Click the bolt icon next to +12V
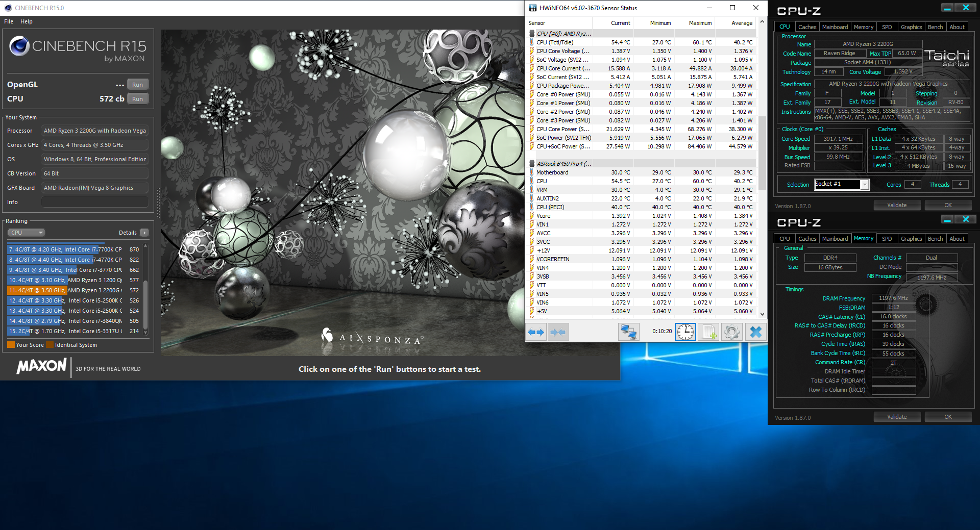The width and height of the screenshot is (980, 530). (x=532, y=250)
